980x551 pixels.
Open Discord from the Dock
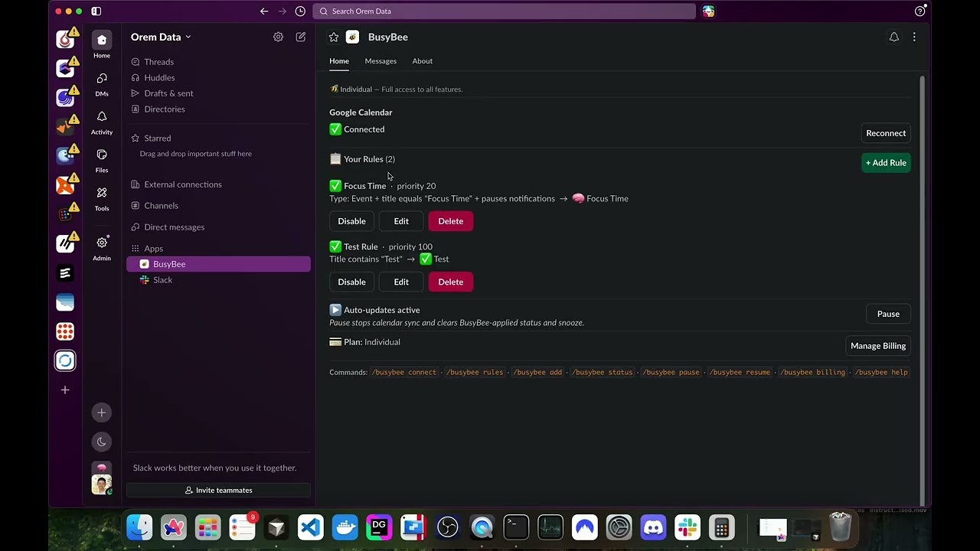click(653, 527)
